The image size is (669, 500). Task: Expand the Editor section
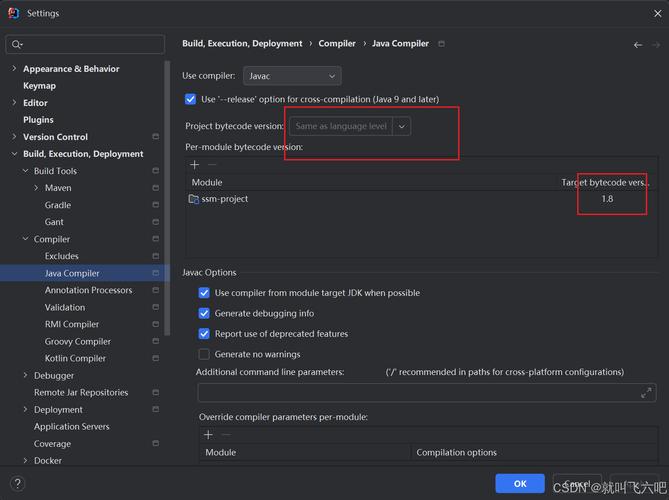(x=14, y=102)
